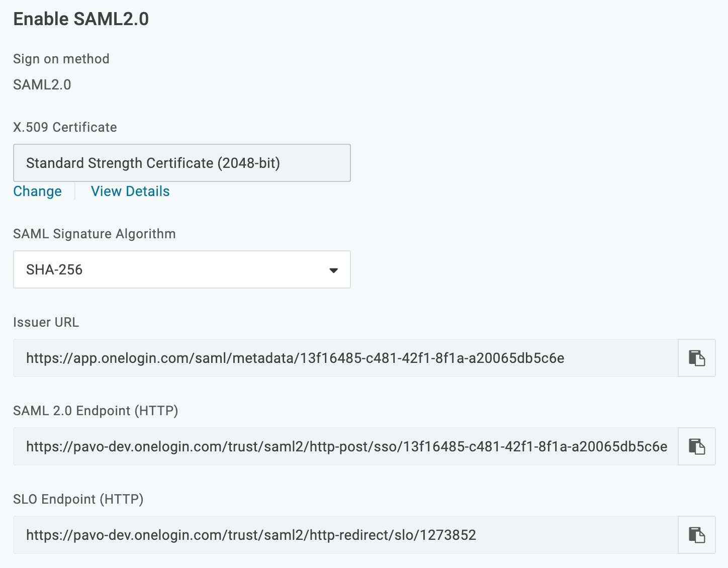Screen dimensions: 728x568
Task: Click the SAML 2.0 Endpoint (HTTP) label
Action: pos(96,411)
